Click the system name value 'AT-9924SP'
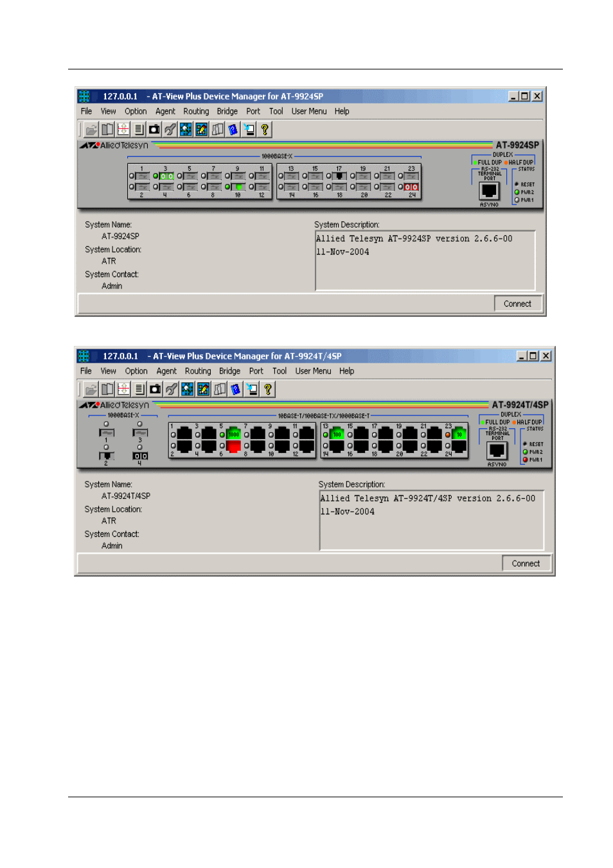613x868 pixels. tap(120, 236)
